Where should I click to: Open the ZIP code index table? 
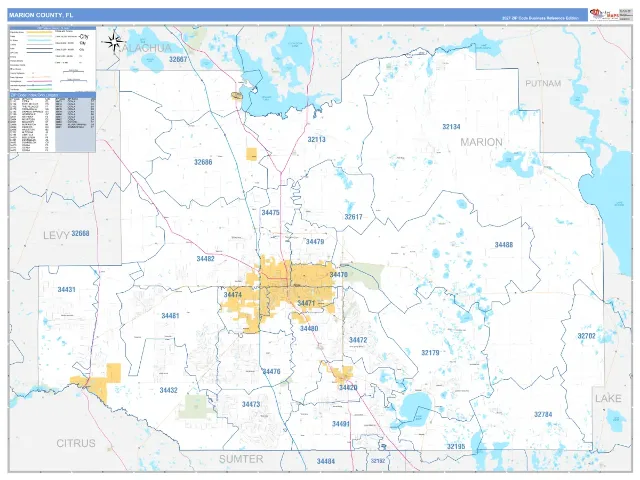[x=53, y=122]
